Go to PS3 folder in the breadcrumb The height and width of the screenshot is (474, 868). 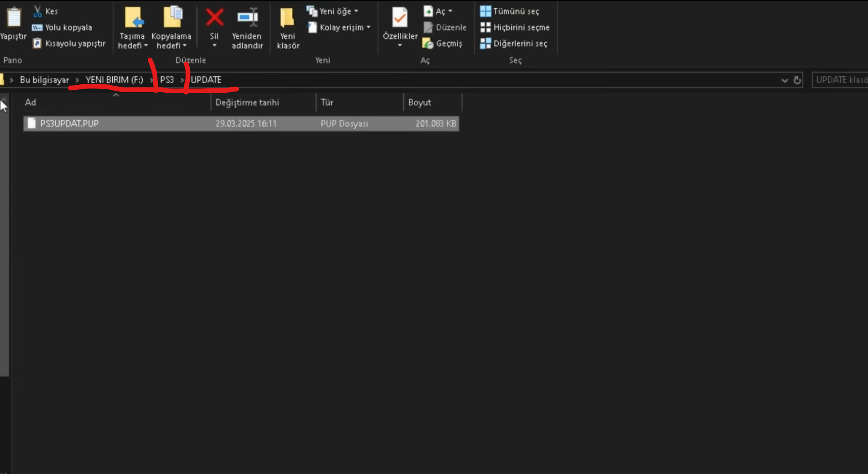(x=167, y=80)
